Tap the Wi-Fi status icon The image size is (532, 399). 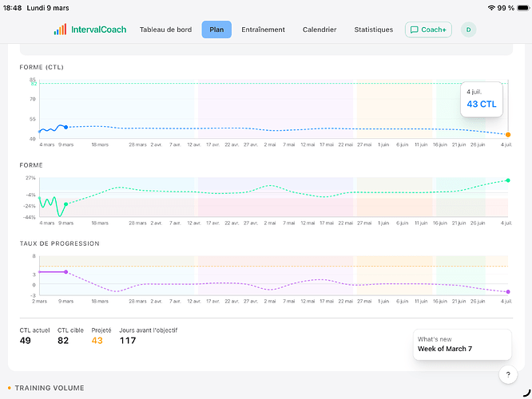click(490, 7)
